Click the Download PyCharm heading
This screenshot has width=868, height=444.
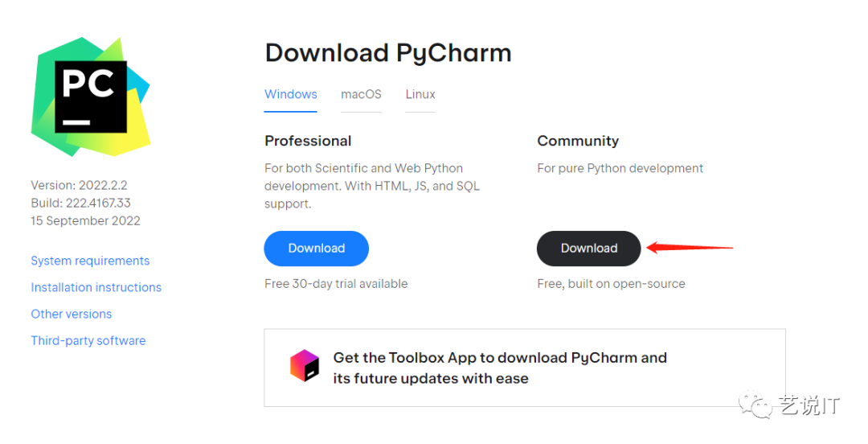tap(388, 53)
